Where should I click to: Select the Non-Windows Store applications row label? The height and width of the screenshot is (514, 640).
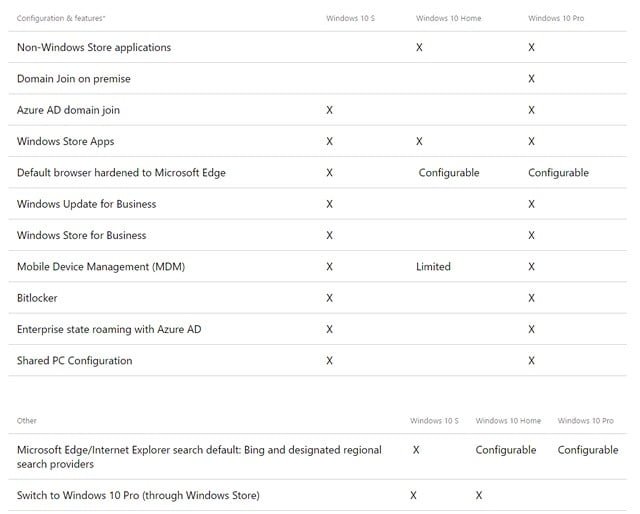tap(94, 47)
